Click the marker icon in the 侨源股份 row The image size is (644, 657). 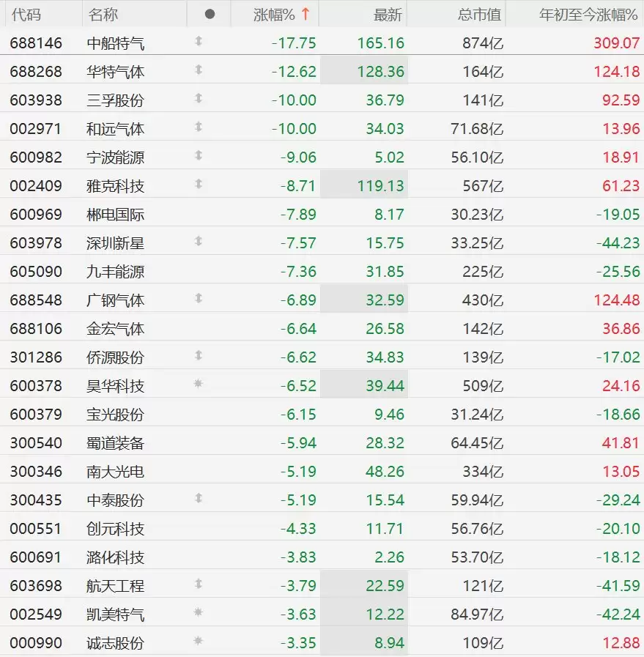199,355
